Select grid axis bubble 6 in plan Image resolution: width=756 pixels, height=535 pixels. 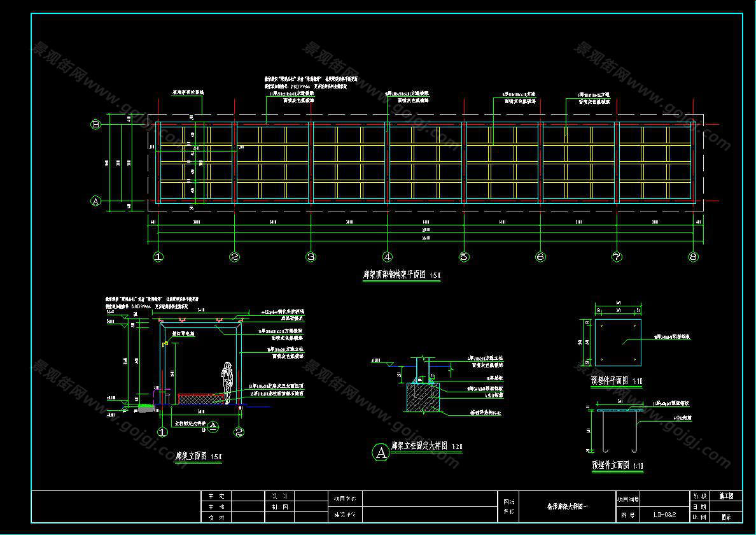click(540, 257)
